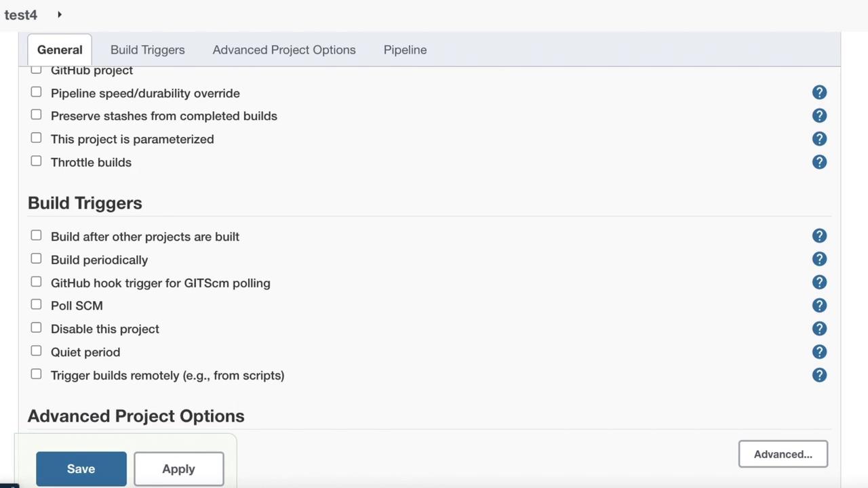Save the job configuration
Screen dimensions: 868x488
click(81, 469)
